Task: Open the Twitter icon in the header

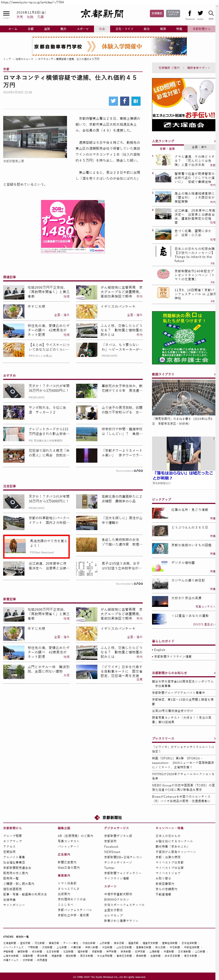Action: click(200, 14)
